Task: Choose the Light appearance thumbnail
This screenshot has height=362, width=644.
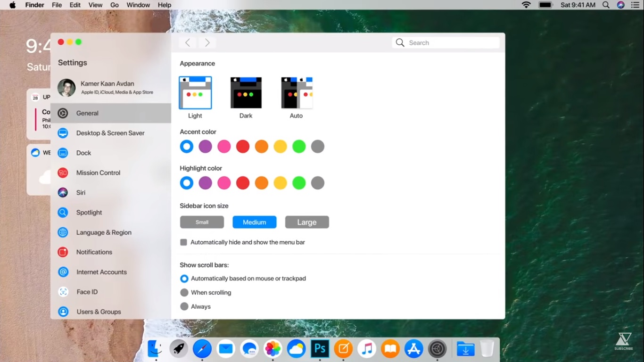Action: (x=195, y=93)
